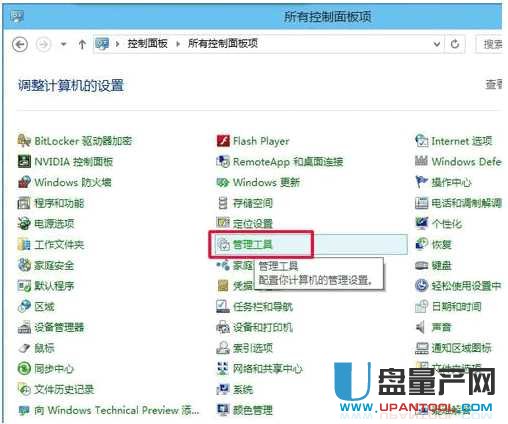The width and height of the screenshot is (508, 424).
Task: Select 所有控制面板项 breadcrumb segment
Action: tap(223, 44)
